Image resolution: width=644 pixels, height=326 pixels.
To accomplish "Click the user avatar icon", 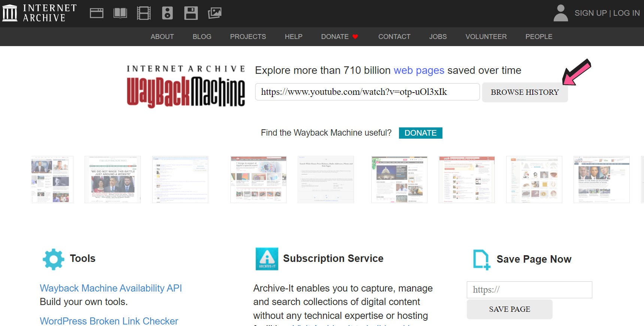I will 561,13.
